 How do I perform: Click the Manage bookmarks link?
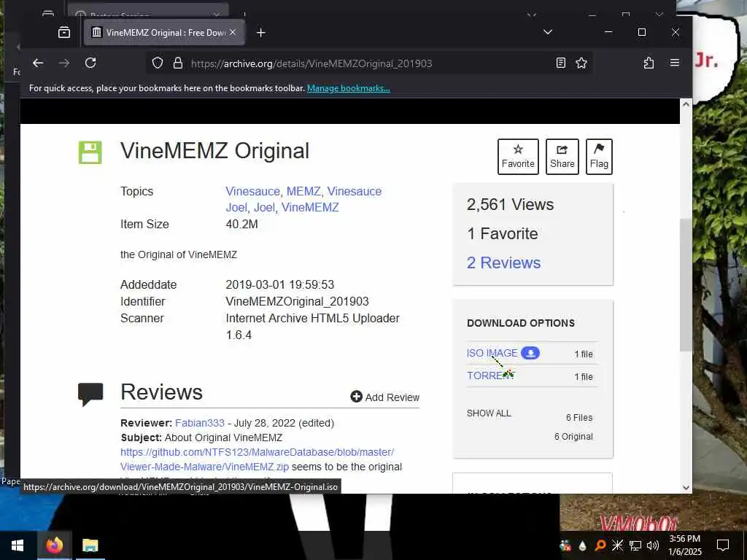tap(348, 88)
